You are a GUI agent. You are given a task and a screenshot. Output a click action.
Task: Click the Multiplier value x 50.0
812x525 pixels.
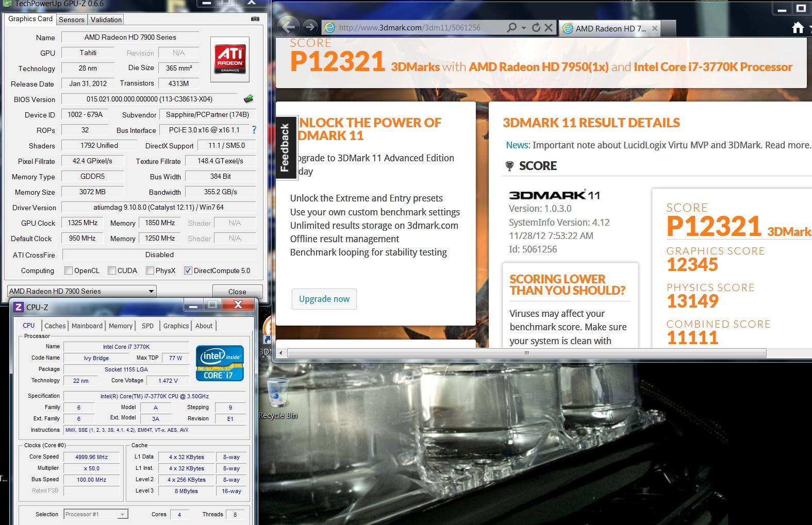(92, 468)
